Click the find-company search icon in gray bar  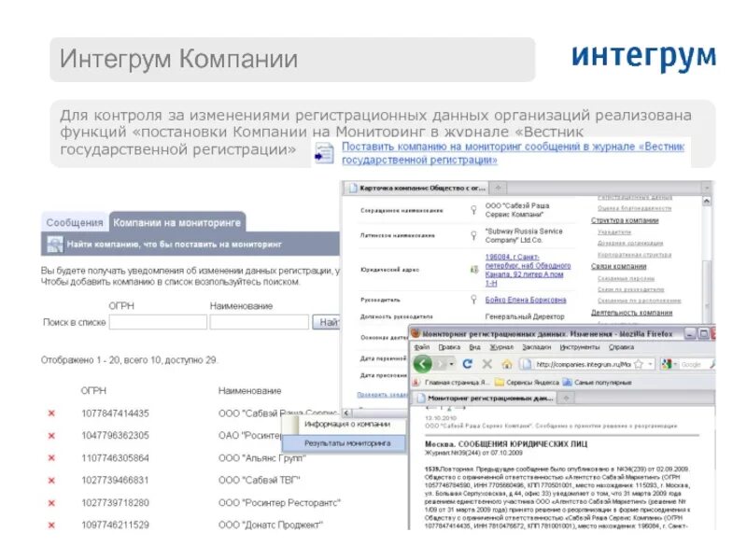click(55, 245)
